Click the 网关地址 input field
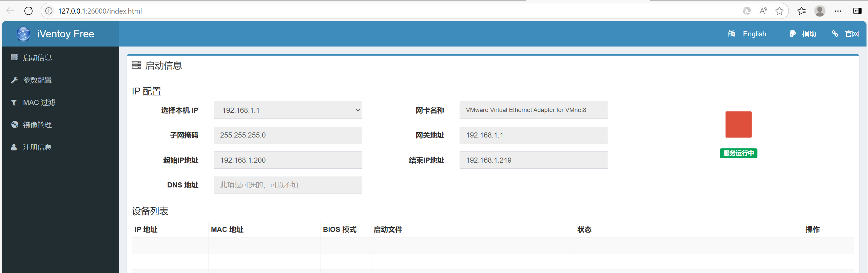 click(x=534, y=135)
